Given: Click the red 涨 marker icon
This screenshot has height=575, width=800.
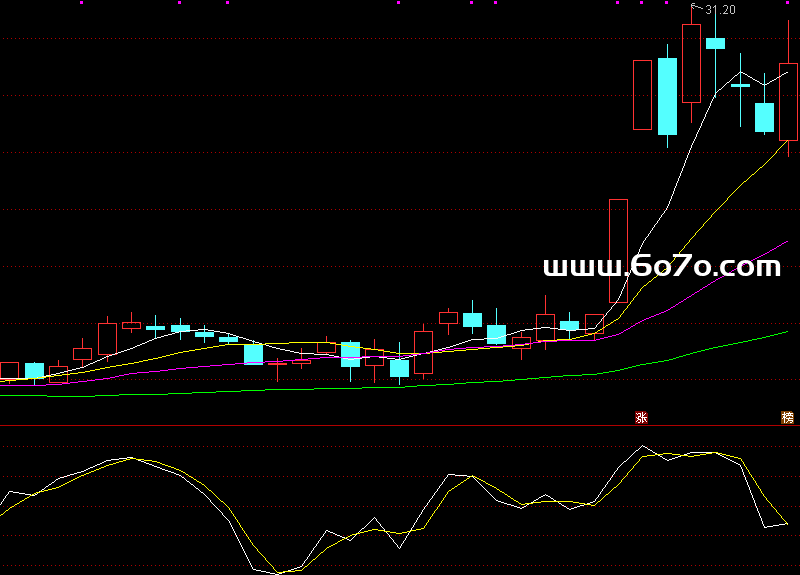Looking at the screenshot, I should [641, 417].
